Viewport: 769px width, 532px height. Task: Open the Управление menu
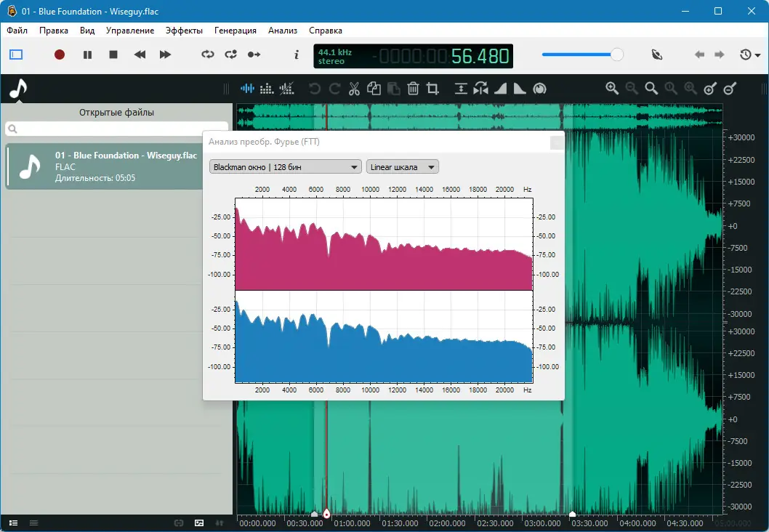pos(130,31)
